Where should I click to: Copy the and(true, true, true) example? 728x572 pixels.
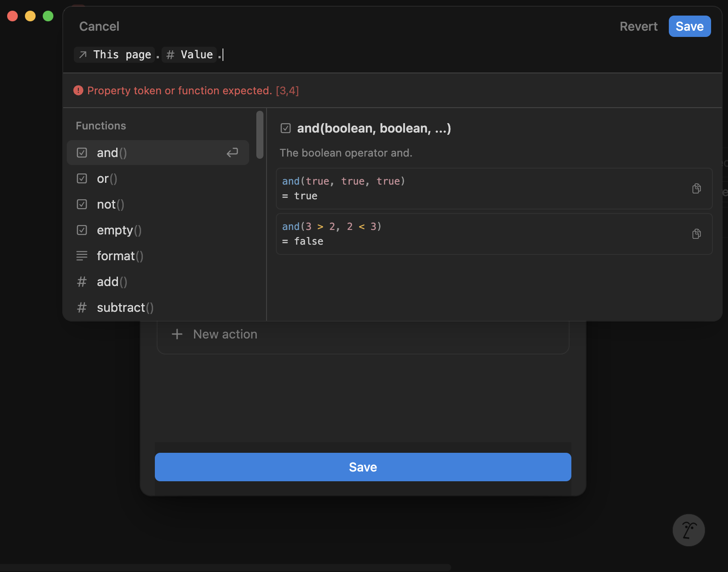pos(696,189)
